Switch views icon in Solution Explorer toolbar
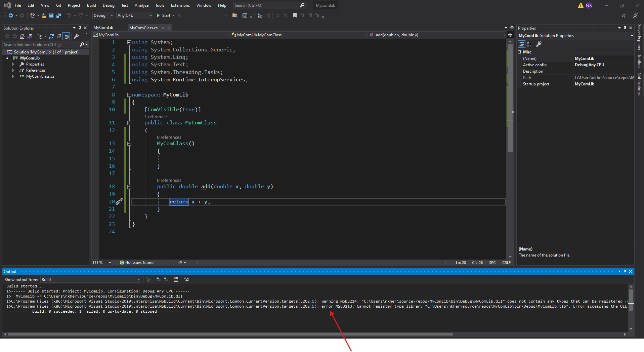This screenshot has height=352, width=644. click(30, 36)
